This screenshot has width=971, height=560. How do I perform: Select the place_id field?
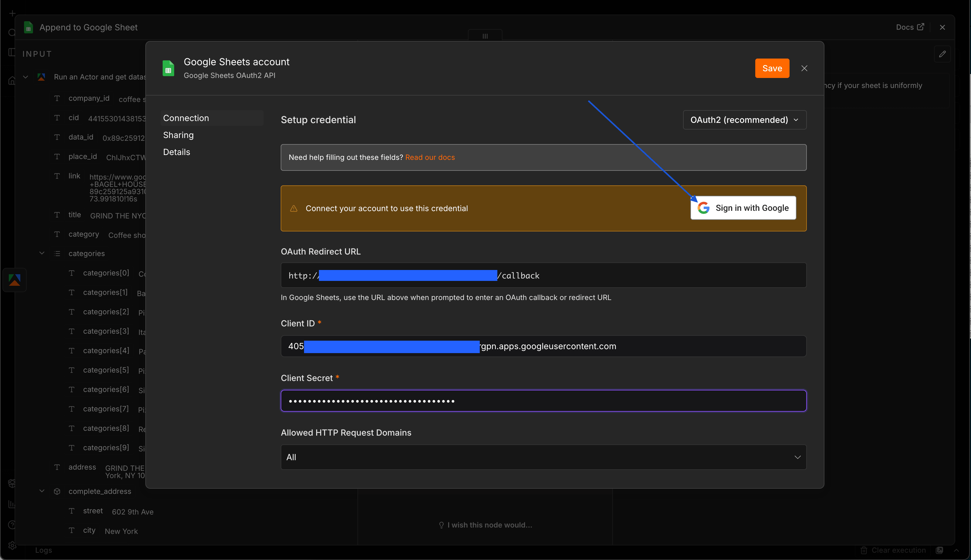tap(83, 157)
